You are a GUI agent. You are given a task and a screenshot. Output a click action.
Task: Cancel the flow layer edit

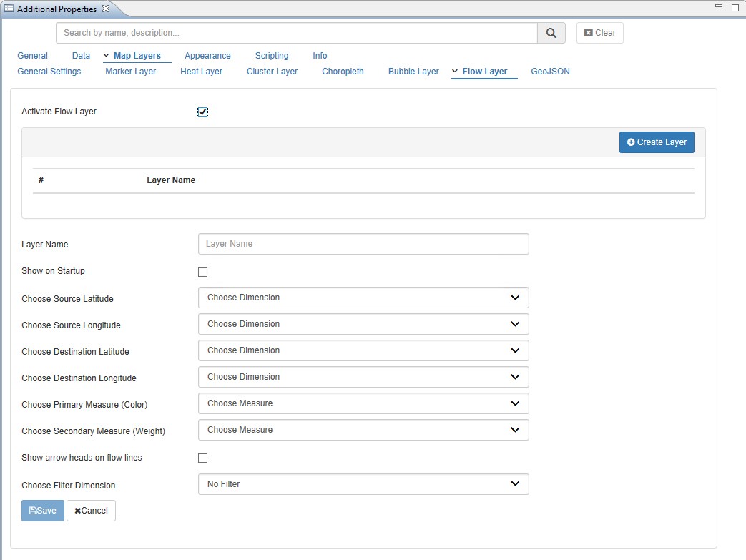[x=91, y=511]
